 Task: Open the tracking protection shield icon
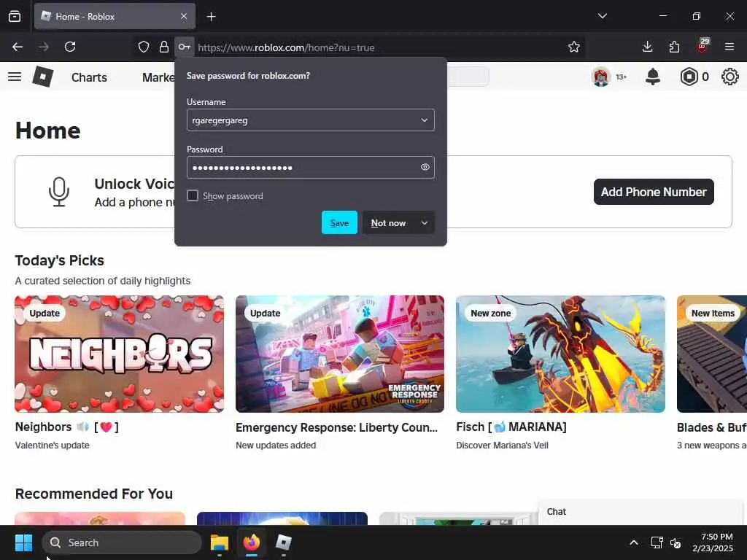[144, 47]
